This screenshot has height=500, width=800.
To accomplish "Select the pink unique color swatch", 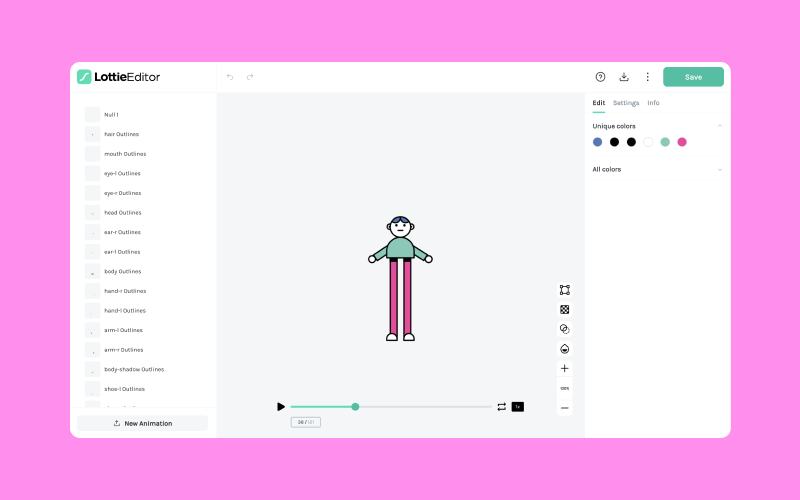I will (x=682, y=142).
